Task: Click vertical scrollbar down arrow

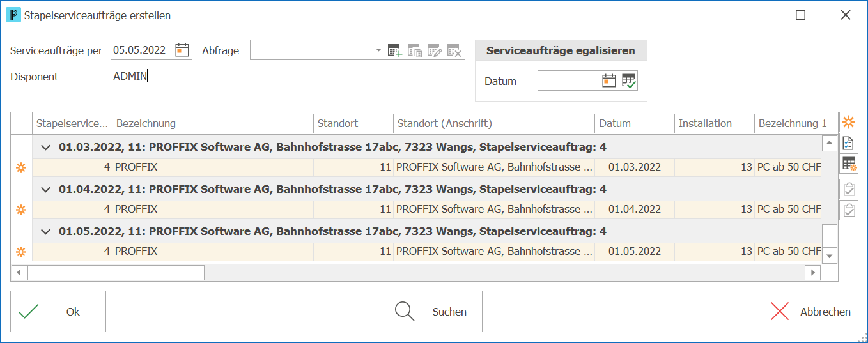Action: click(830, 255)
